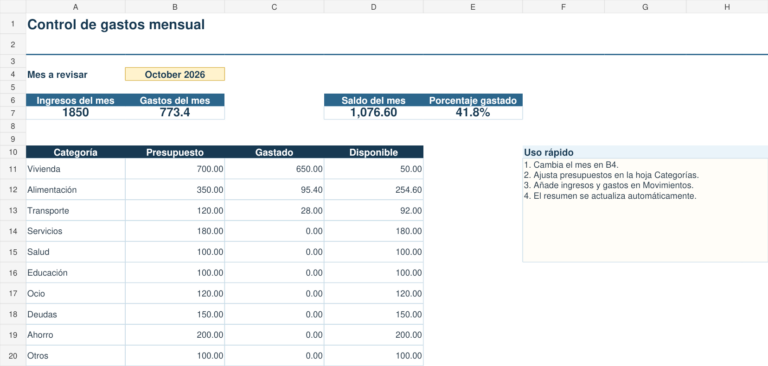This screenshot has height=366, width=768.
Task: Select column B header
Action: (175, 6)
